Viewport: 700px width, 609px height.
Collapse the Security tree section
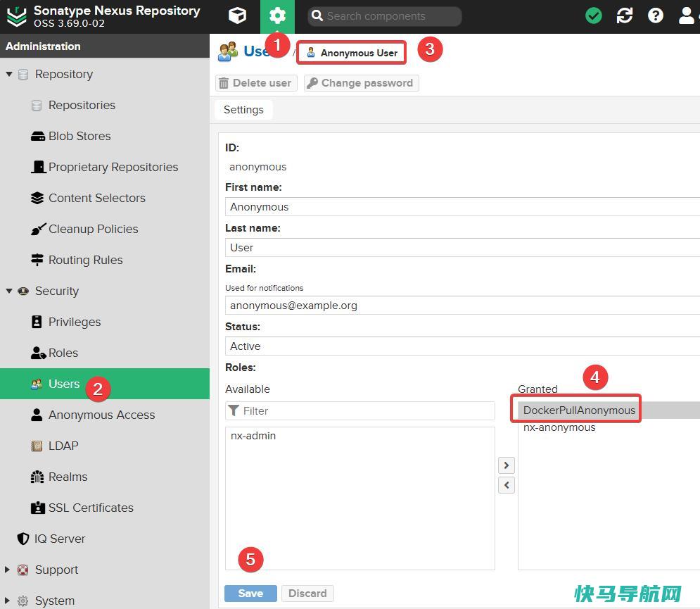click(9, 291)
